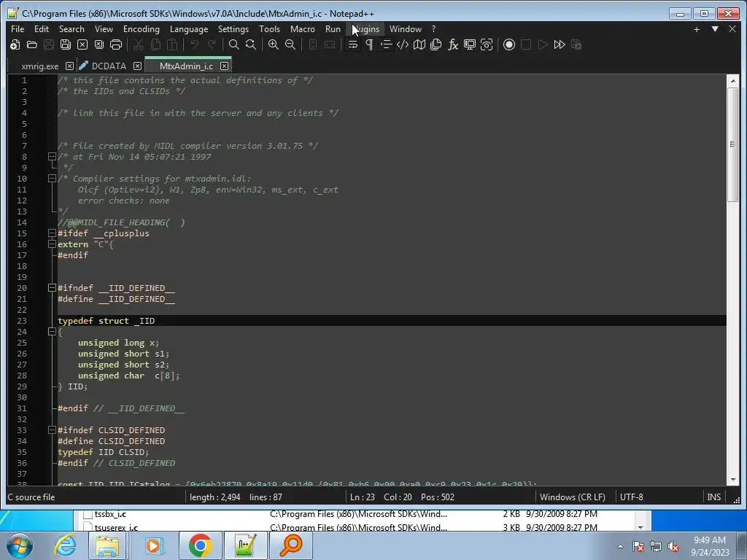Viewport: 747px width, 560px height.
Task: Click the plus new-document button at top right
Action: (697, 29)
